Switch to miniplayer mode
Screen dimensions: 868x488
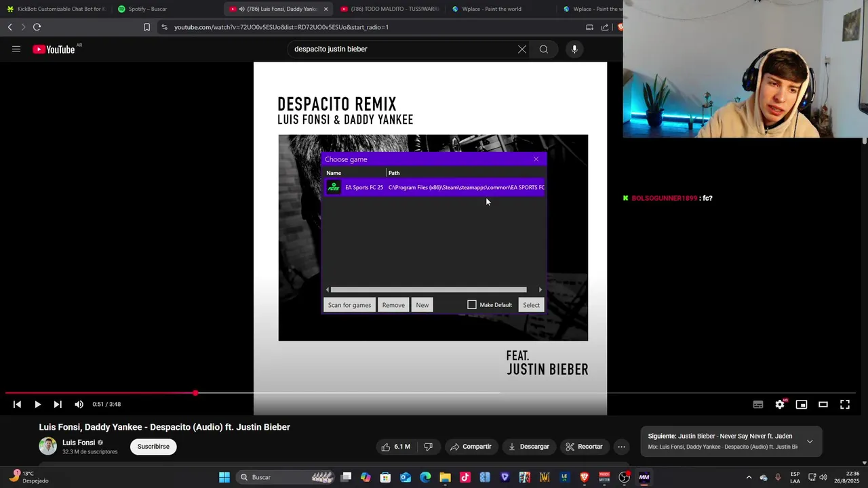(x=802, y=404)
